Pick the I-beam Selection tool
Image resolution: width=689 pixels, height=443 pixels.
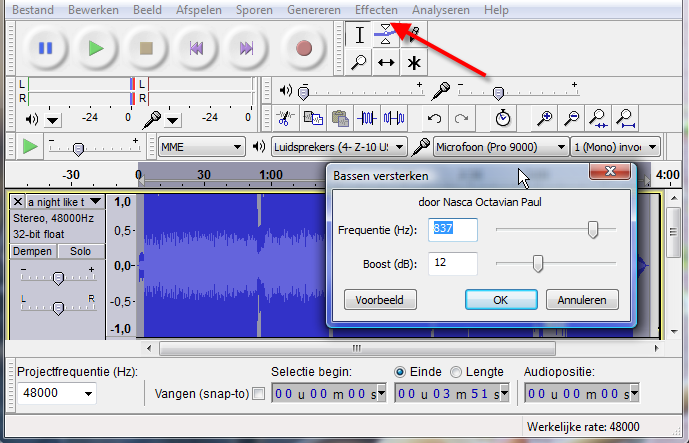coord(360,35)
